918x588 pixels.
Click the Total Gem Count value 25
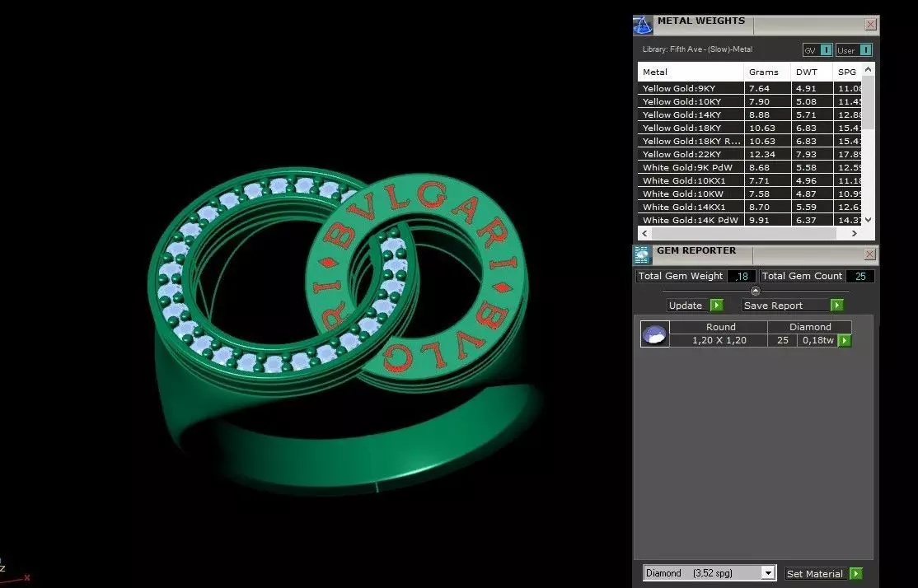pos(860,276)
